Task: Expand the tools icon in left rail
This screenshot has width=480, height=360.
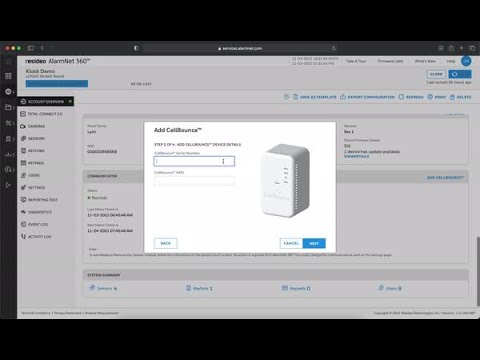Action: (x=9, y=123)
